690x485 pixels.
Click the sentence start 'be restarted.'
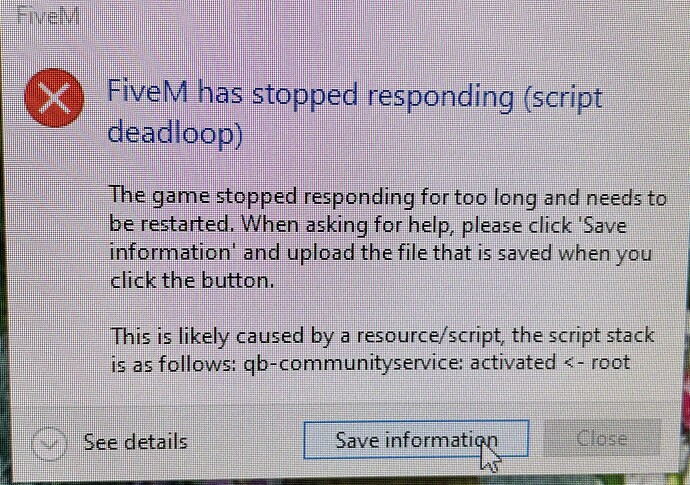[171, 224]
